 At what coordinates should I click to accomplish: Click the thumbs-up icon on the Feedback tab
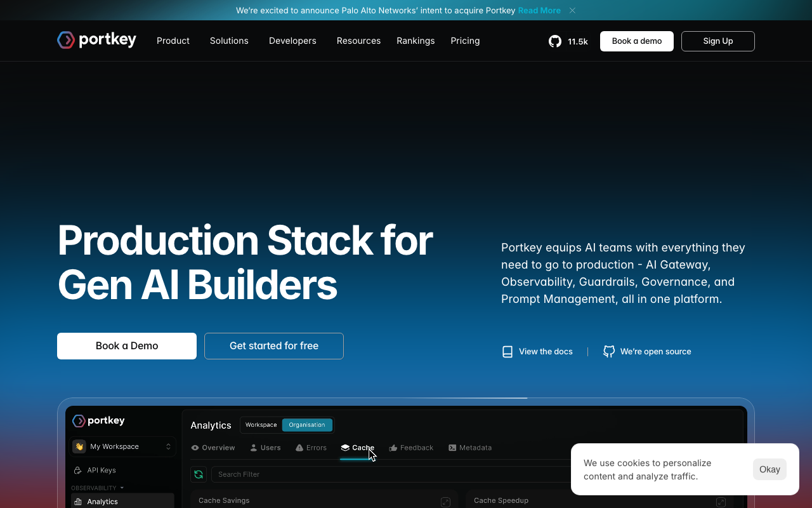tap(393, 448)
